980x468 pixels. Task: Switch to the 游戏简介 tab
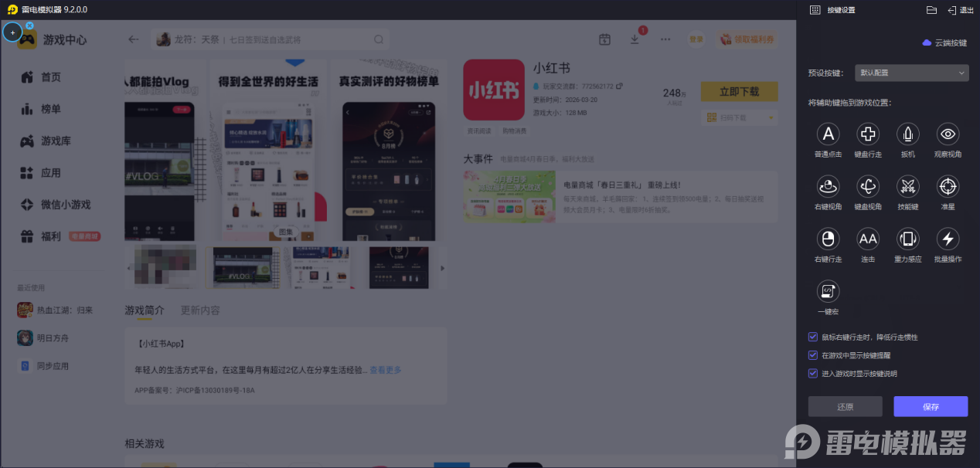click(145, 310)
